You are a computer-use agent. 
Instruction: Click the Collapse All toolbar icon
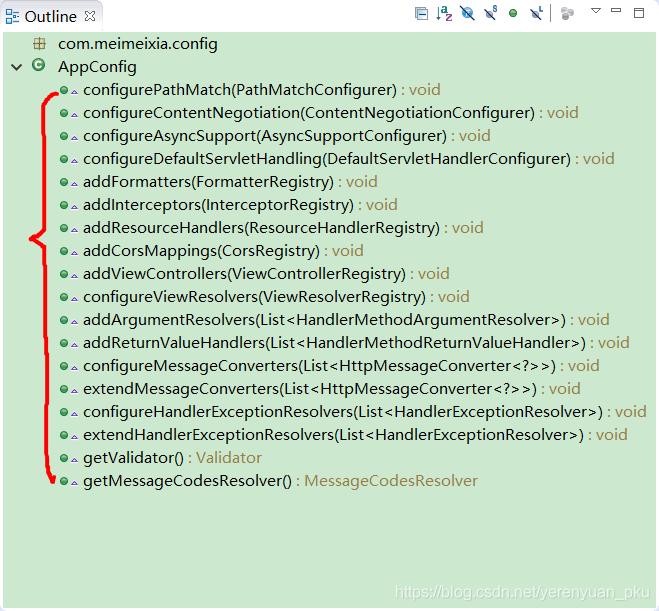coord(421,13)
